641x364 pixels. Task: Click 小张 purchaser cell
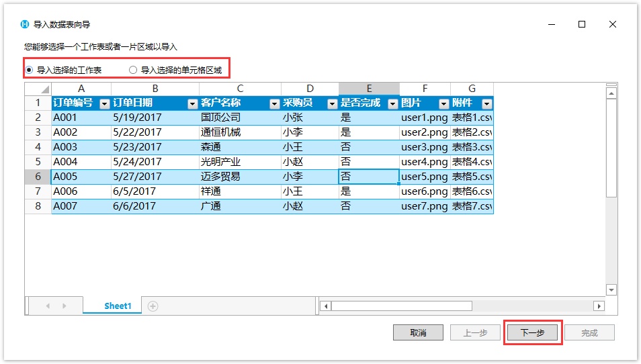[310, 118]
